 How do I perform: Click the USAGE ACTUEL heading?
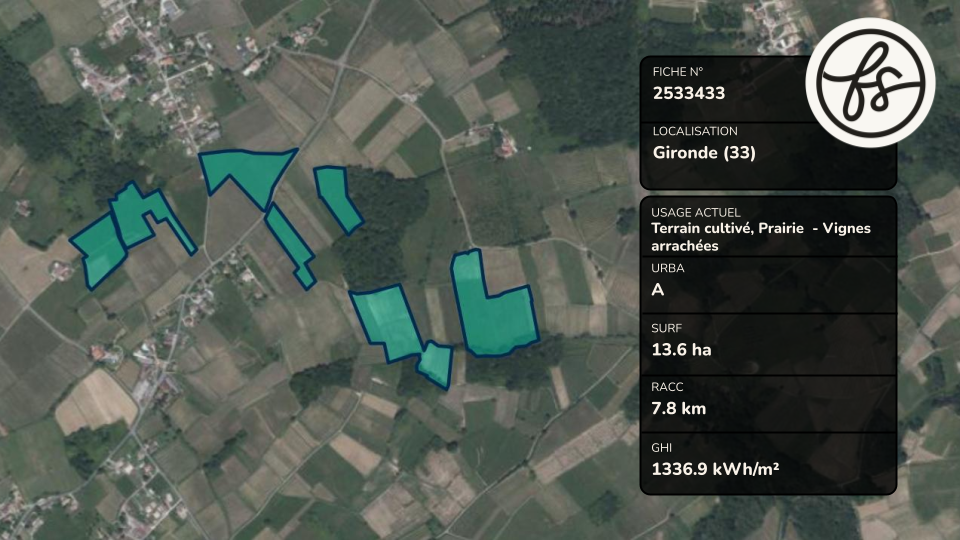coord(696,212)
